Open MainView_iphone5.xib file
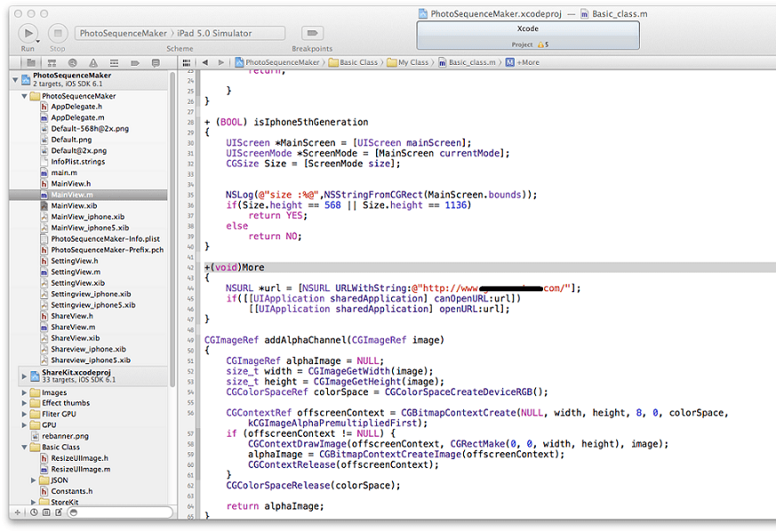 90,228
